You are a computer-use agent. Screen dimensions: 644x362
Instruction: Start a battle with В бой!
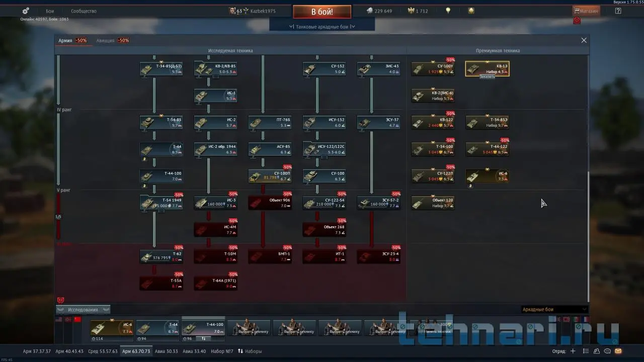point(322,12)
